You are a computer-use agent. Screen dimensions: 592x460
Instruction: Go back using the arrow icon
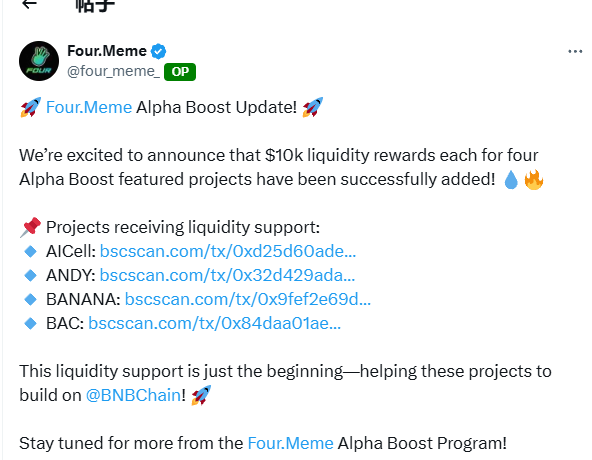click(x=29, y=4)
